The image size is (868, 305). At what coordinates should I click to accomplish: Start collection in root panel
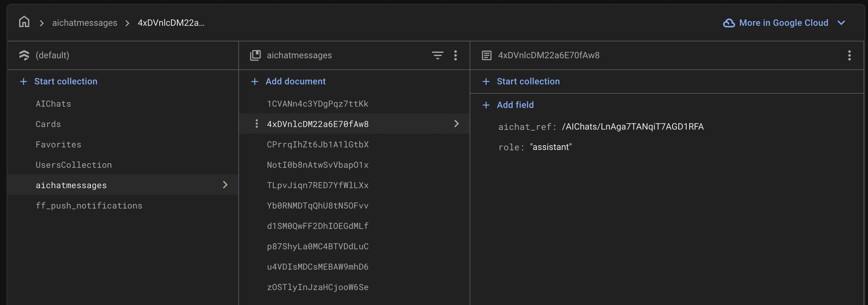tap(66, 81)
